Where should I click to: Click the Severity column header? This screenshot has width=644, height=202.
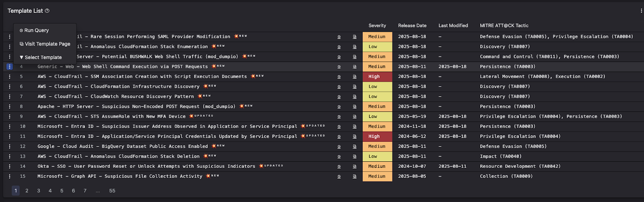click(x=377, y=25)
